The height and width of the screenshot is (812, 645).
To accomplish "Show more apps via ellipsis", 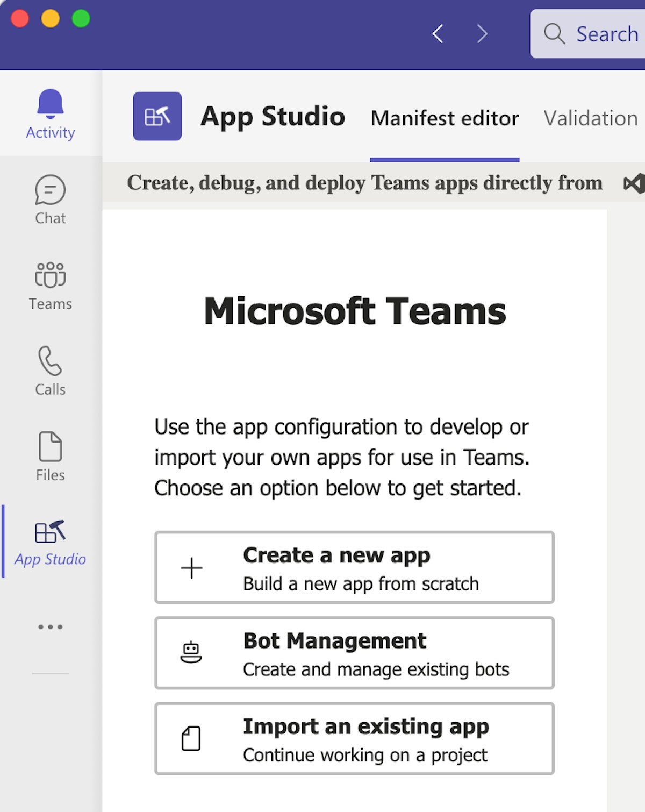I will click(50, 627).
